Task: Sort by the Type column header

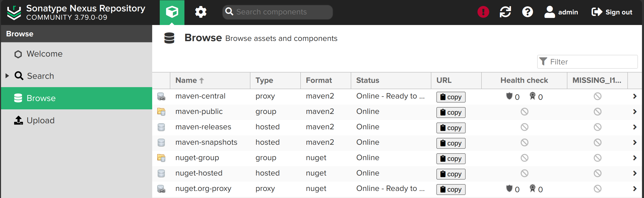Action: click(x=275, y=80)
